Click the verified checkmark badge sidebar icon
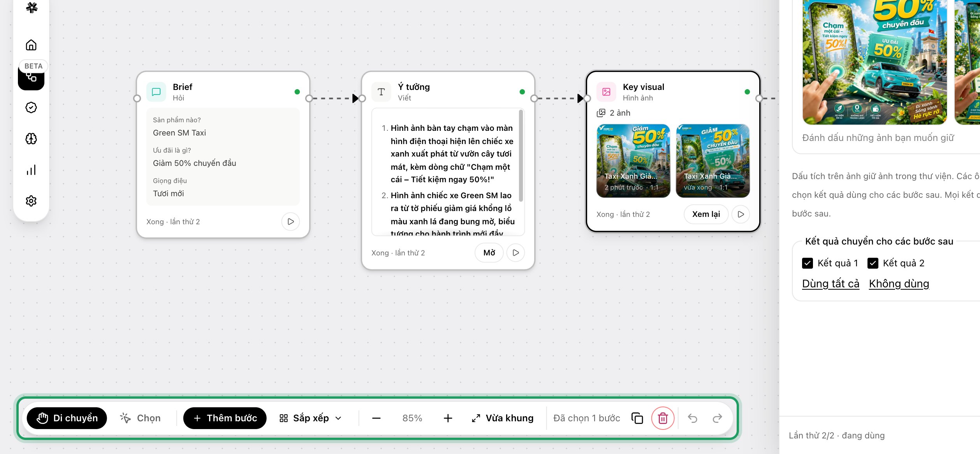The width and height of the screenshot is (980, 454). 31,107
